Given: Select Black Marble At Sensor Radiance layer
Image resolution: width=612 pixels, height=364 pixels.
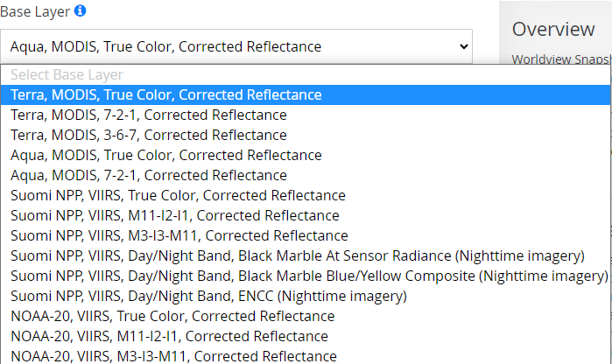Looking at the screenshot, I should 298,255.
